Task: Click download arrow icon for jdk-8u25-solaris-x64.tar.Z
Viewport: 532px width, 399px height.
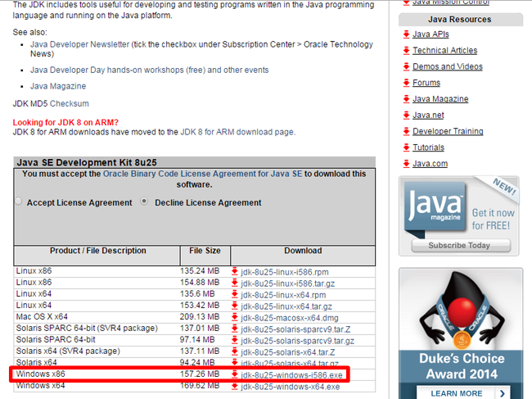Action: tap(234, 352)
